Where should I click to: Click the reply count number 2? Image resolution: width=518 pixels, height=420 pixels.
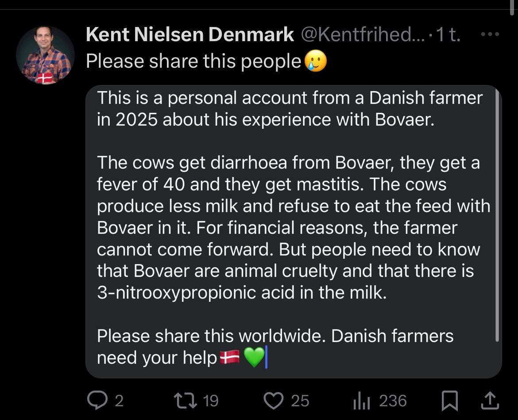click(x=119, y=401)
